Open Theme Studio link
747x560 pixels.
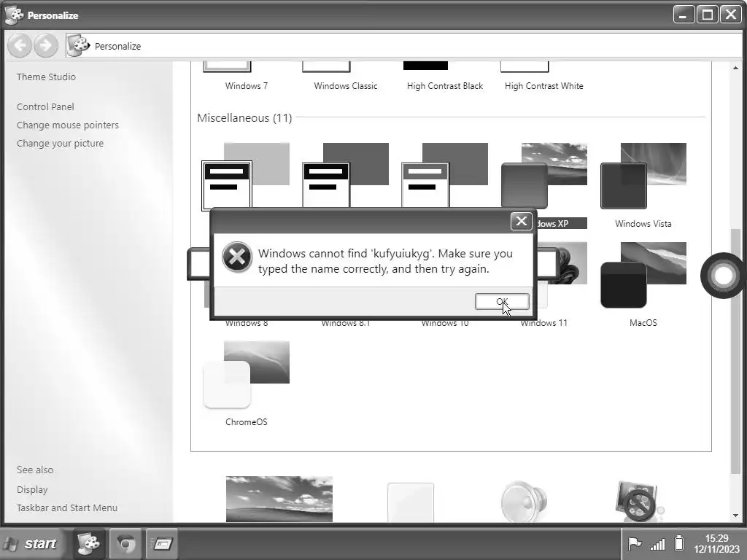[46, 77]
